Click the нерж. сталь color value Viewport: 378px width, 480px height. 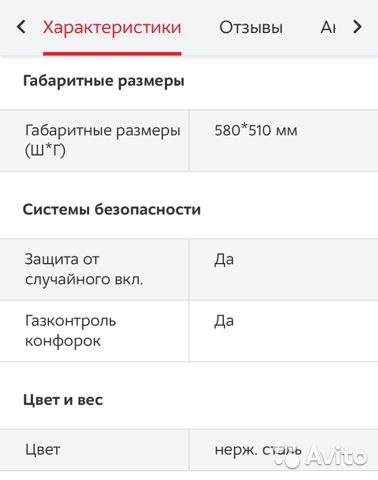258,450
